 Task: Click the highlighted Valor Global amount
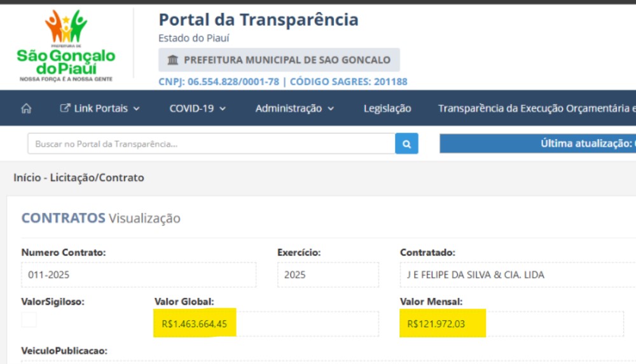tap(194, 323)
